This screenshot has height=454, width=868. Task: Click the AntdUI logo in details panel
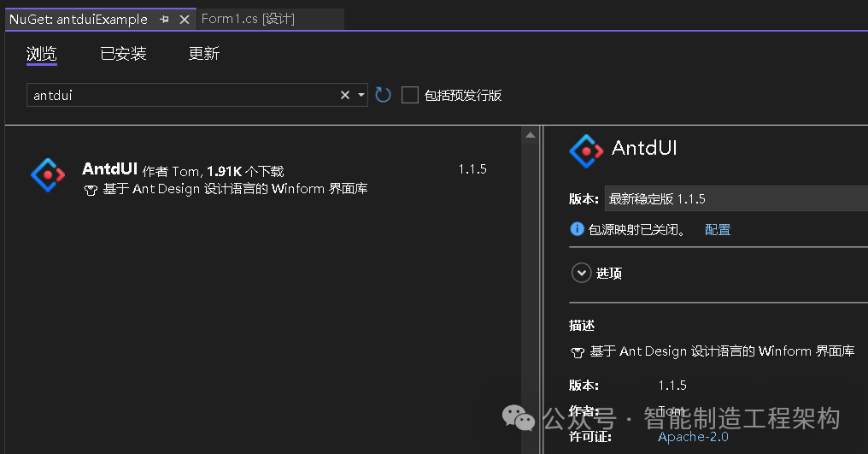[x=586, y=150]
